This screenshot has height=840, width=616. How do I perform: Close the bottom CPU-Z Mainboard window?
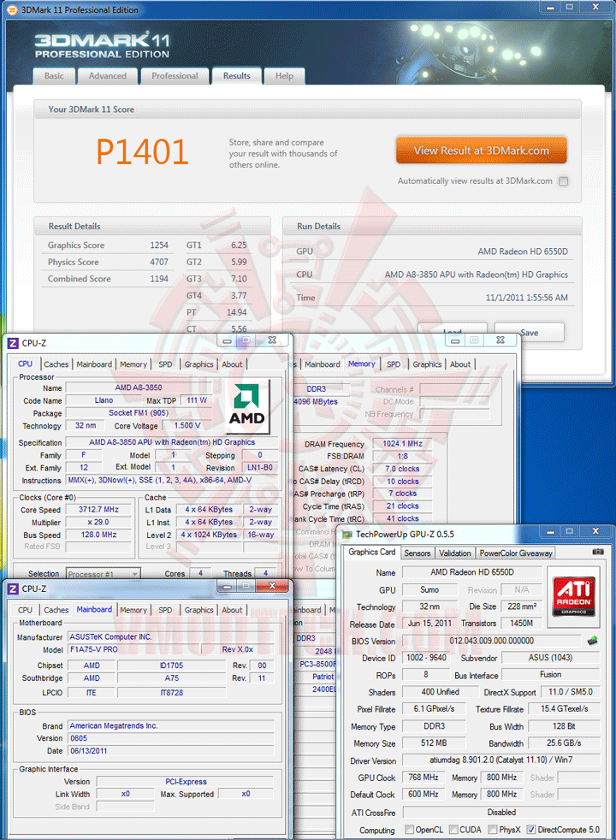click(272, 586)
